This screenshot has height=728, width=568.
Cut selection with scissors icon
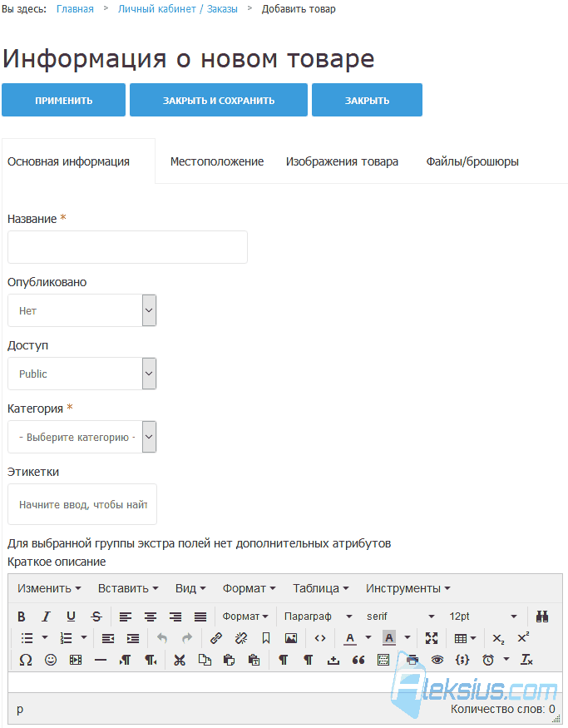[x=180, y=660]
